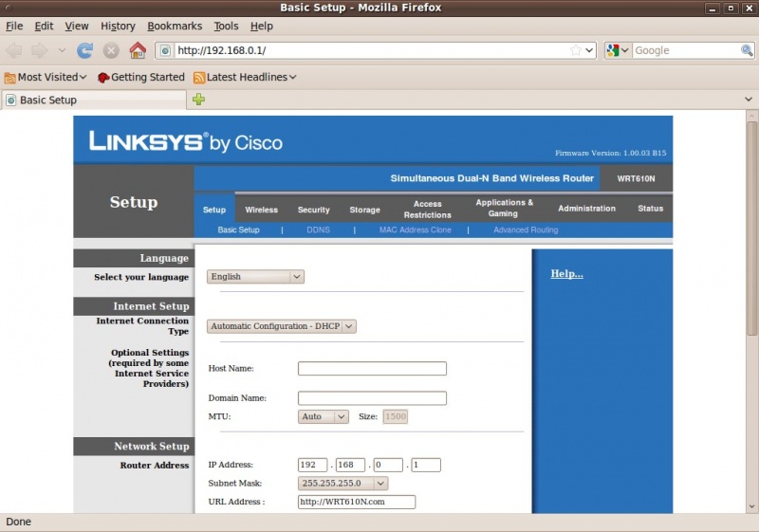
Task: Click the Getting Started bookmark icon
Action: [103, 77]
